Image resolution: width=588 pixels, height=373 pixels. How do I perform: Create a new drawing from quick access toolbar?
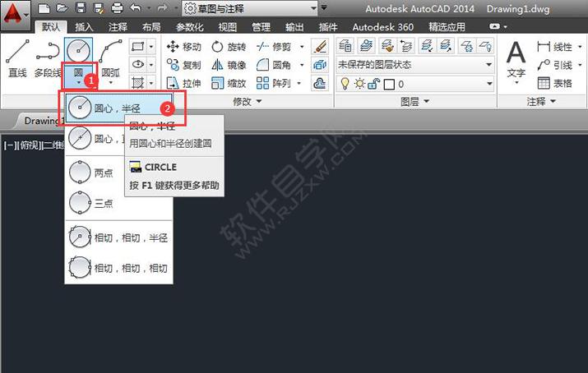click(44, 8)
